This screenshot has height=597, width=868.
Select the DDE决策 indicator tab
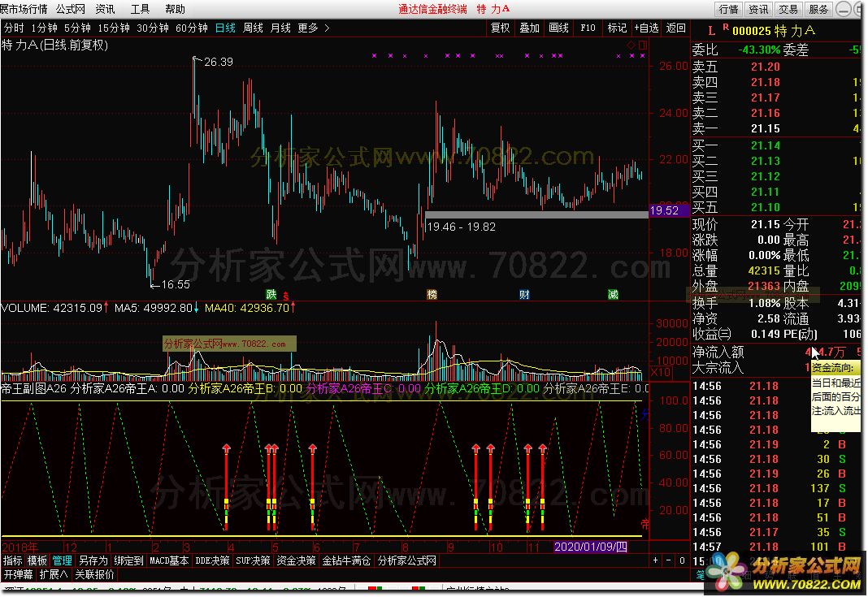[213, 560]
